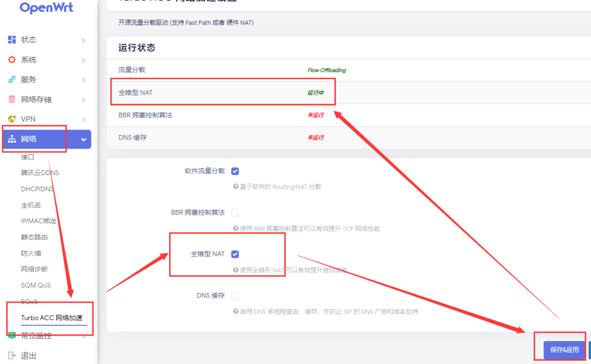Click the Flow Offloading status text
Image resolution: width=591 pixels, height=364 pixels.
click(326, 70)
